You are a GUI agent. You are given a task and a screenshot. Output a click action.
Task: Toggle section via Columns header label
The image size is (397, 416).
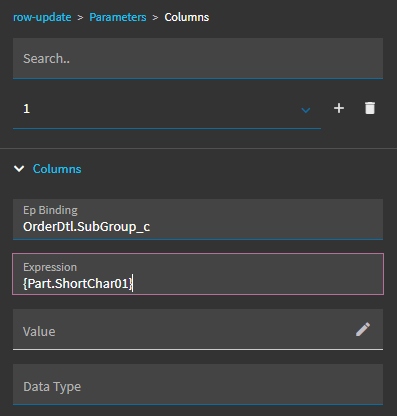tap(57, 169)
